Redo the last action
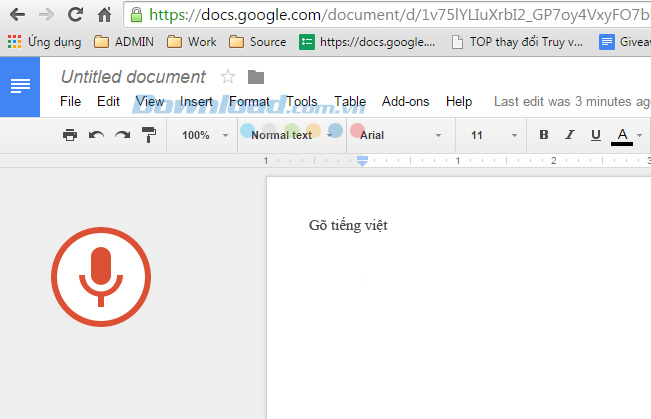The image size is (651, 419). [122, 135]
